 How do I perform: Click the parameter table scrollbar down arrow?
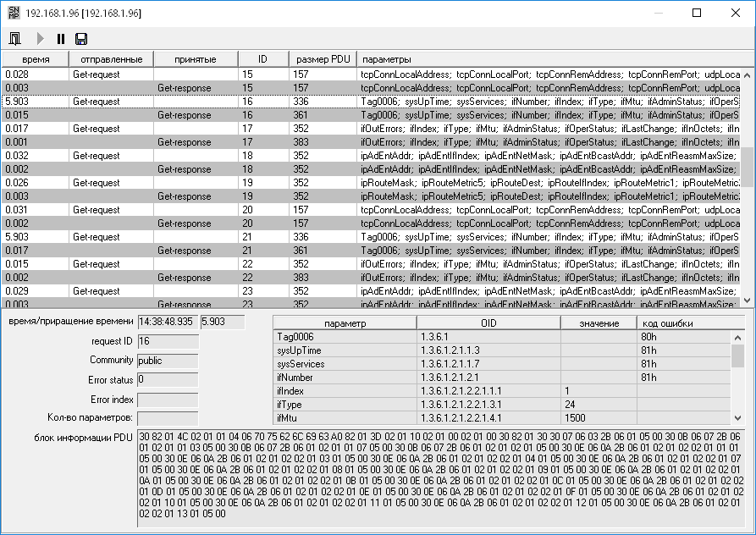tap(738, 418)
